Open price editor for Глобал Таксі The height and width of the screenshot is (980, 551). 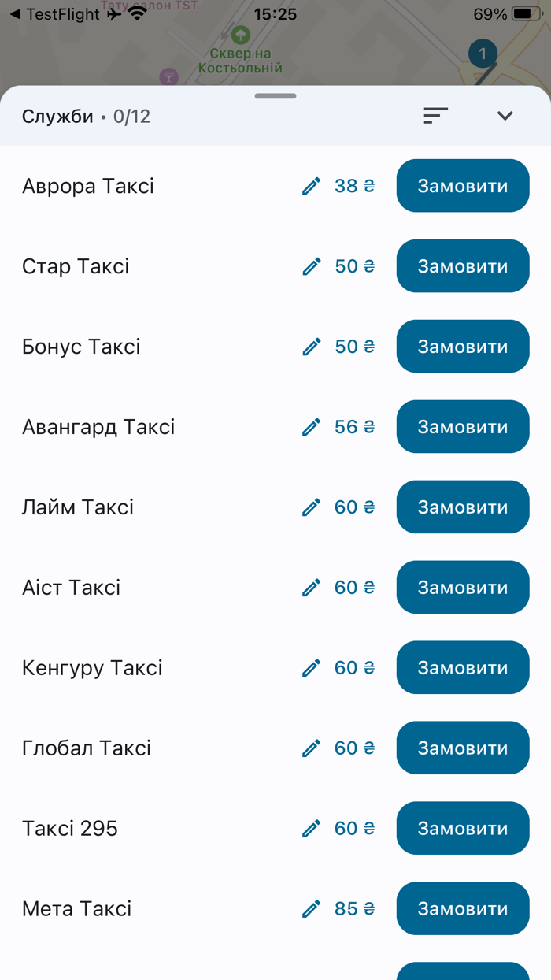[312, 748]
